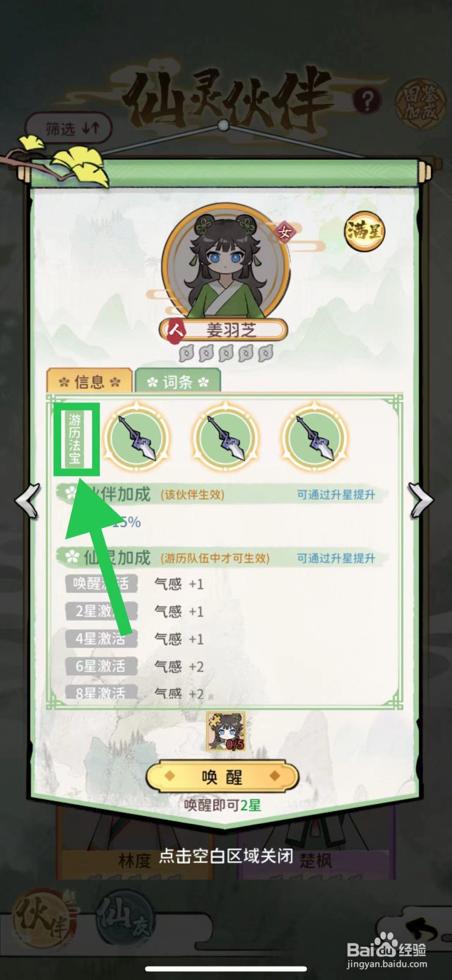Screen dimensions: 452x980
Task: Tap the five-star rating row
Action: [225, 353]
